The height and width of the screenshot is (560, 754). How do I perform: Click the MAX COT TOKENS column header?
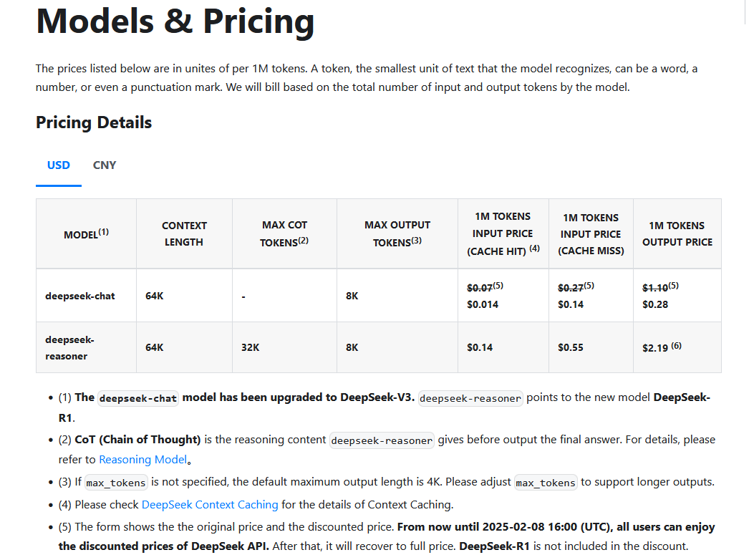[284, 234]
